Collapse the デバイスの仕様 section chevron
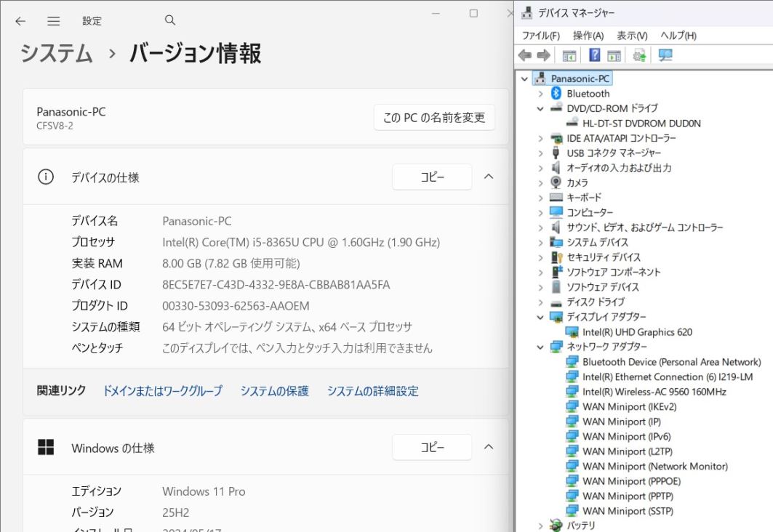This screenshot has height=532, width=773. click(x=489, y=177)
